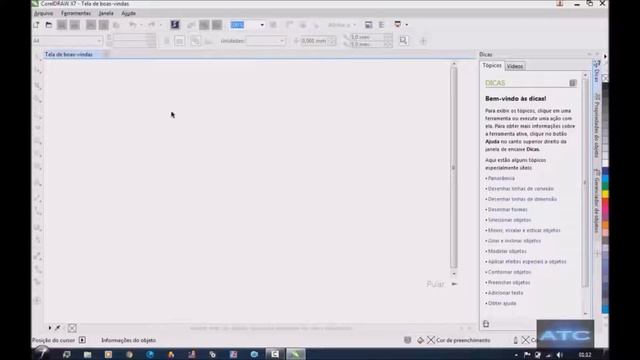Viewport: 640px width, 360px height.
Task: Click the toolbox quick customize plus button
Action: (37, 300)
